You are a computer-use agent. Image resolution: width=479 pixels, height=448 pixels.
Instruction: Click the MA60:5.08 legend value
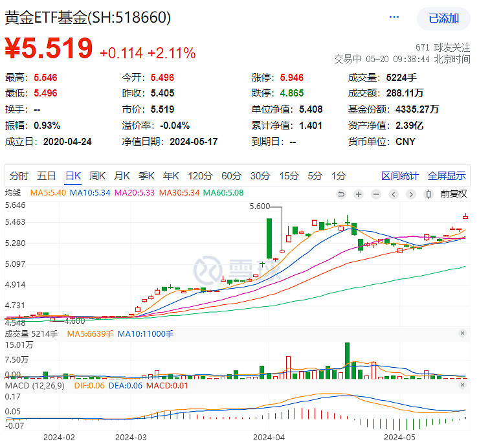(223, 193)
